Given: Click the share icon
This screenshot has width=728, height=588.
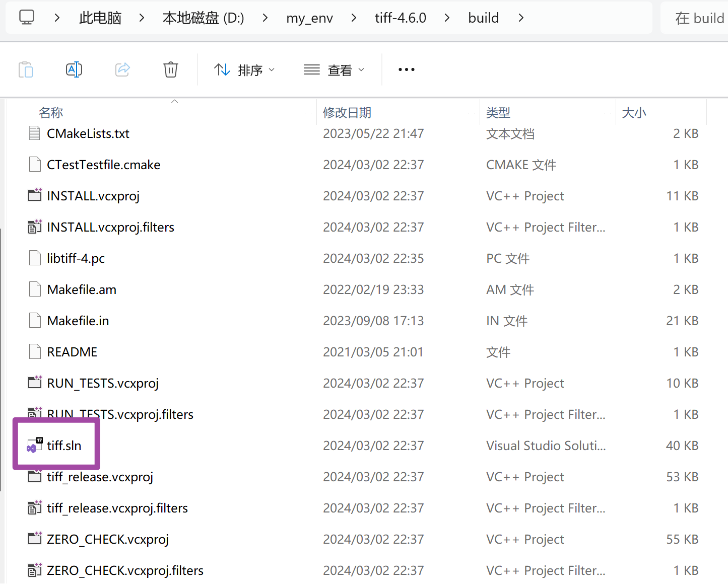Looking at the screenshot, I should pyautogui.click(x=122, y=69).
